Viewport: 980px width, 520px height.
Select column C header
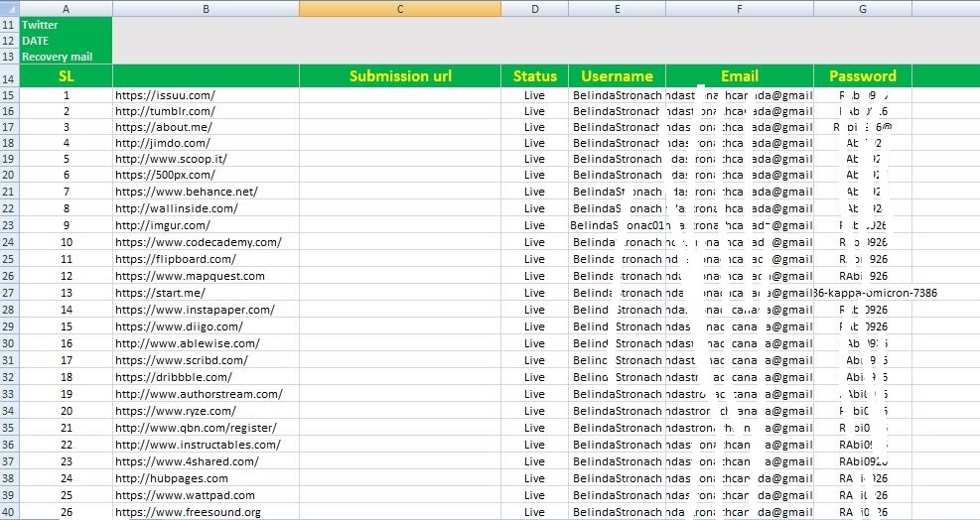pos(399,8)
